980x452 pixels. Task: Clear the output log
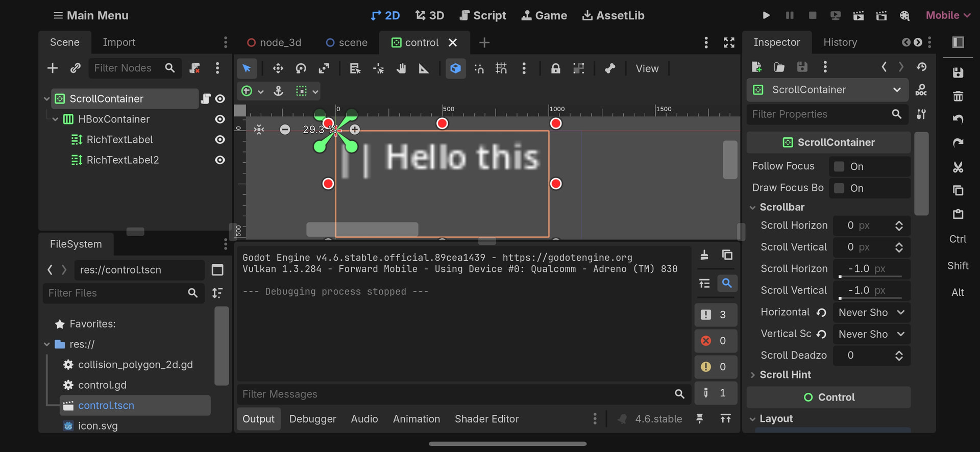704,255
